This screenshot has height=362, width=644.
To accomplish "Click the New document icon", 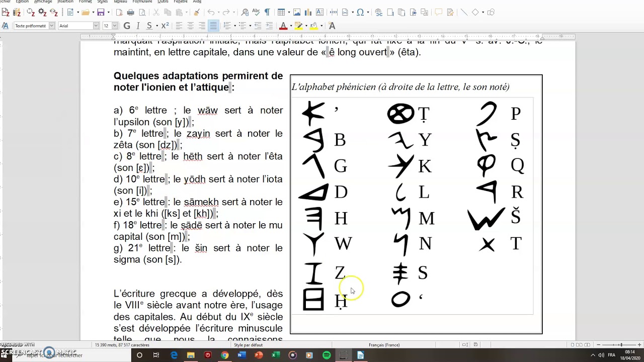I will pyautogui.click(x=70, y=12).
